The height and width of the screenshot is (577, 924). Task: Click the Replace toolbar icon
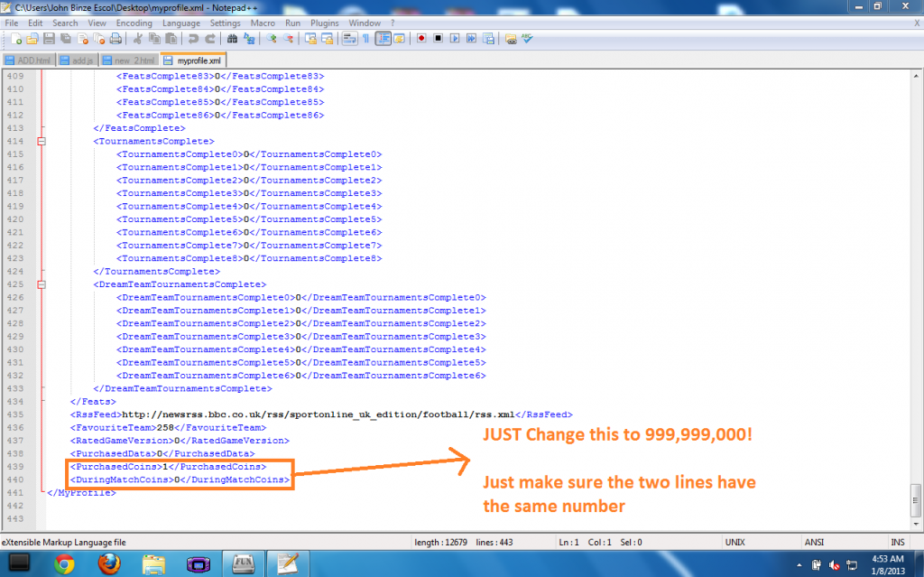click(x=249, y=39)
